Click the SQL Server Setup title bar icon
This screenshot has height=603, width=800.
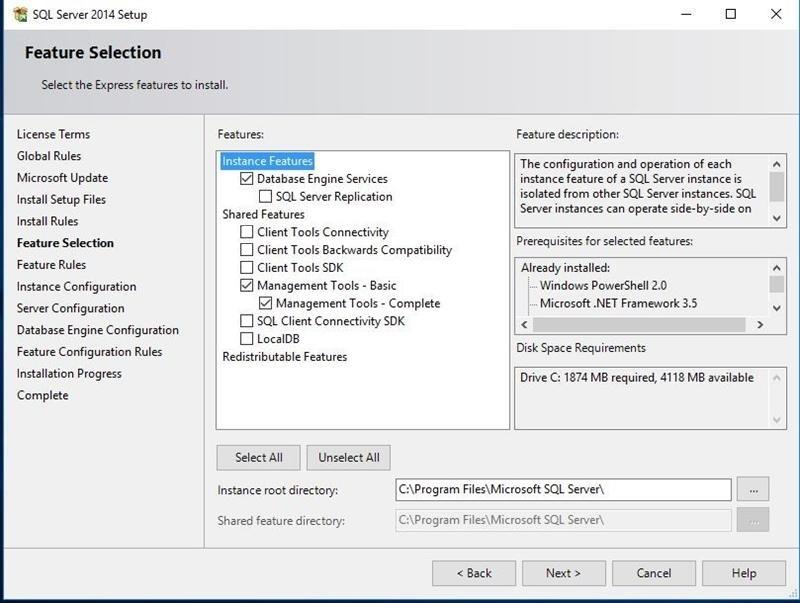[x=19, y=15]
